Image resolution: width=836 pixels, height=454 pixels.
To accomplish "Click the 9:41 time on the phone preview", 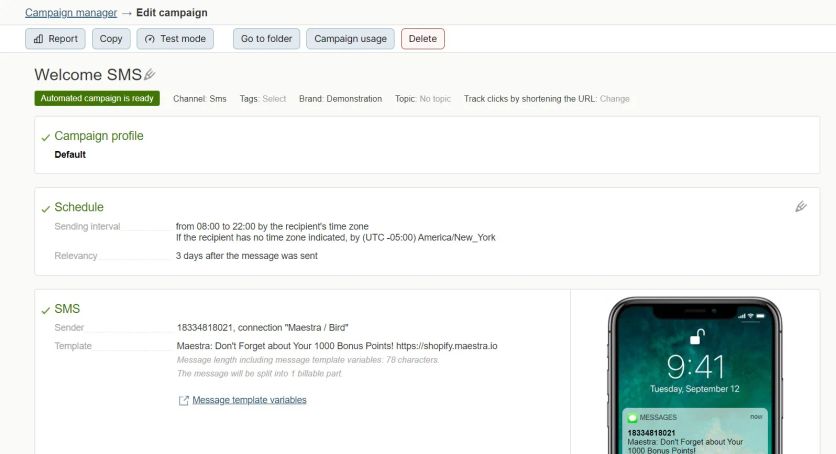I will (696, 367).
